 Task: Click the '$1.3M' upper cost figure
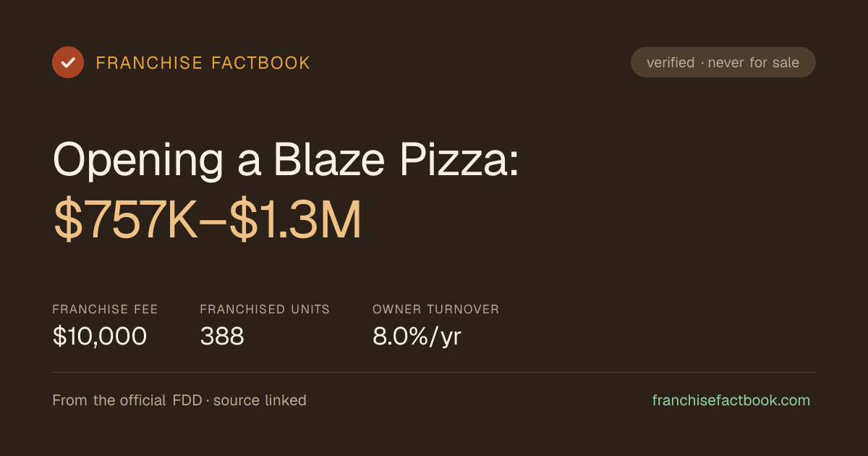296,222
